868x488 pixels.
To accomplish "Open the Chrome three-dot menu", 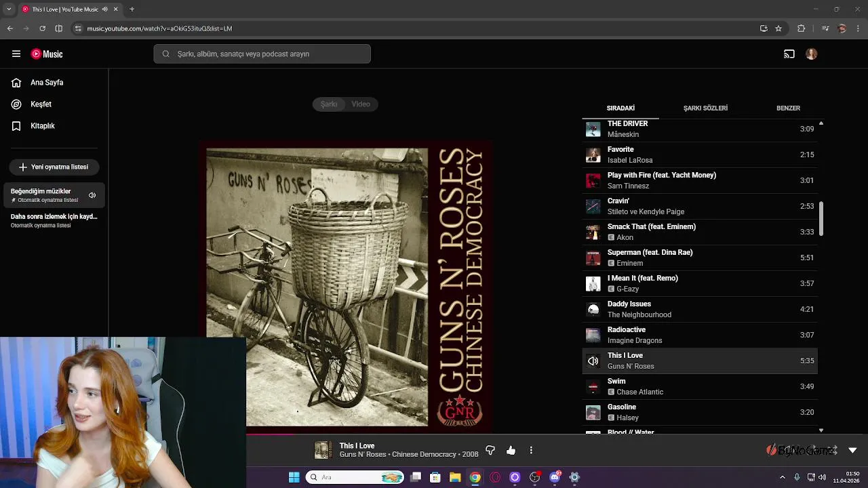I will point(859,28).
